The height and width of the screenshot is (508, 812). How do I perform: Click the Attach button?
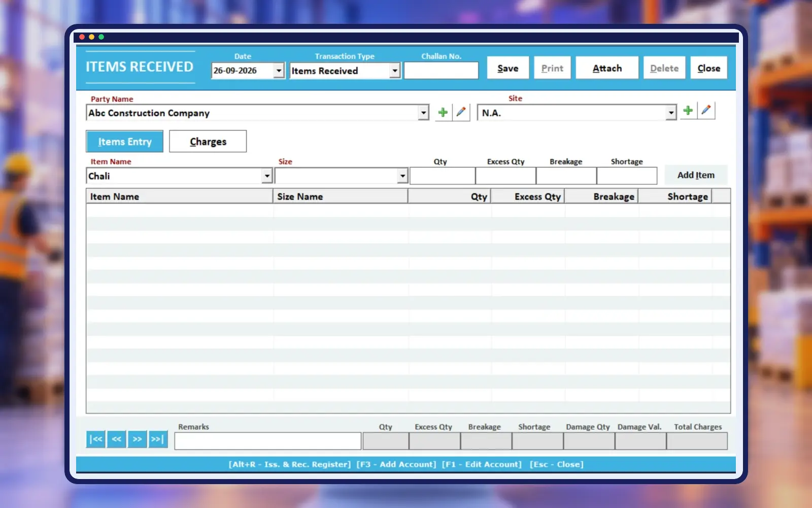[x=607, y=68]
